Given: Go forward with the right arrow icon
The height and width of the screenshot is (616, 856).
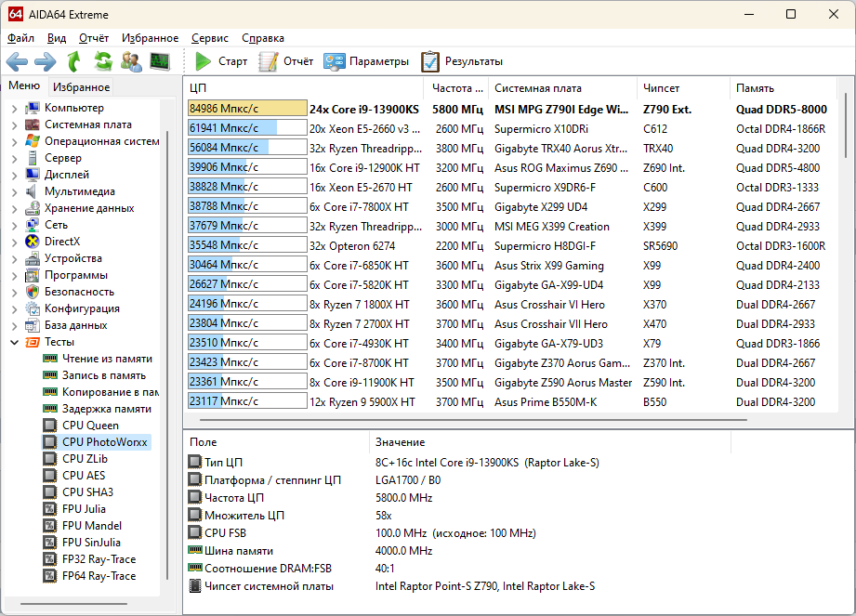Looking at the screenshot, I should [x=46, y=61].
